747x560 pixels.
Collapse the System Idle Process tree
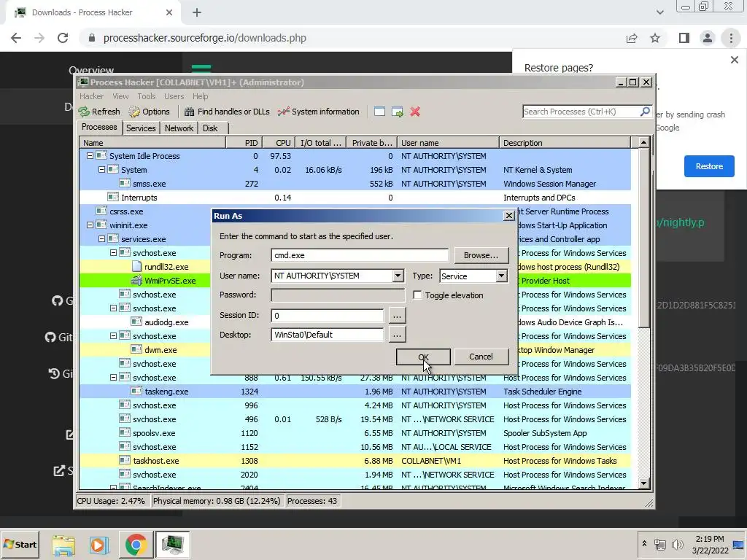click(90, 156)
